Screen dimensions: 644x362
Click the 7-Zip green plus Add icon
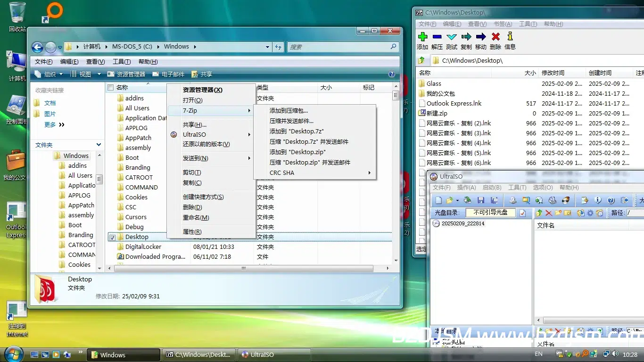(423, 37)
